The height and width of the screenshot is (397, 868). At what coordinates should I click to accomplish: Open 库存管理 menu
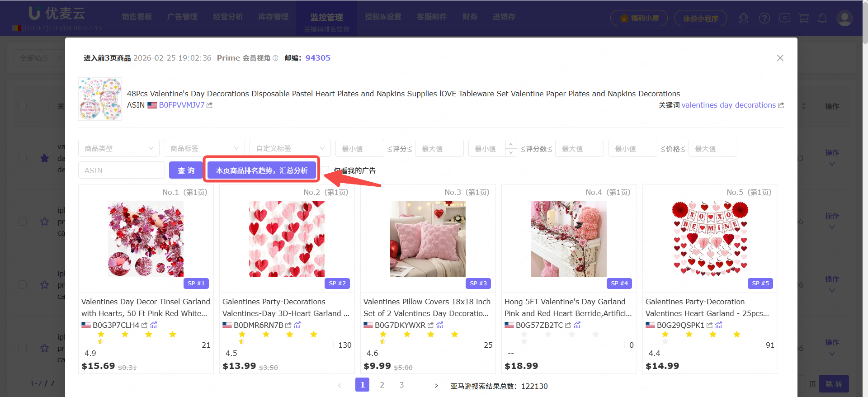pos(274,17)
